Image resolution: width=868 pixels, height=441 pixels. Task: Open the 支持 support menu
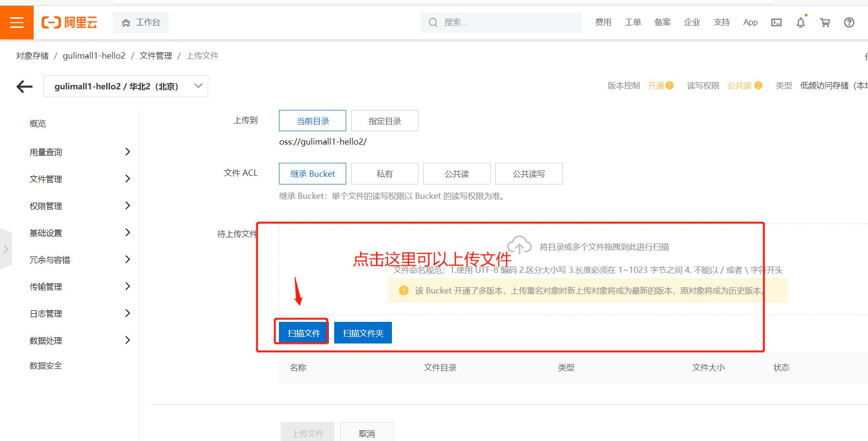(x=722, y=23)
